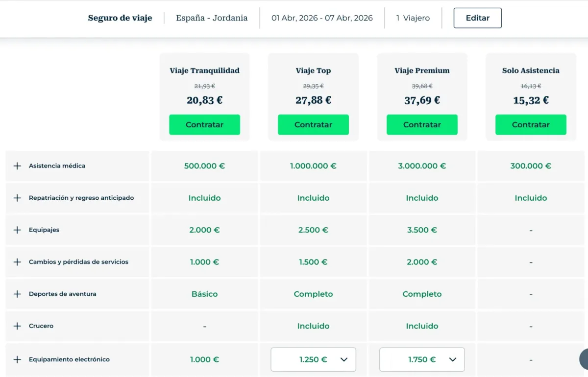Click the Equipajes label
Screen dimensions: 588x377
(x=44, y=230)
